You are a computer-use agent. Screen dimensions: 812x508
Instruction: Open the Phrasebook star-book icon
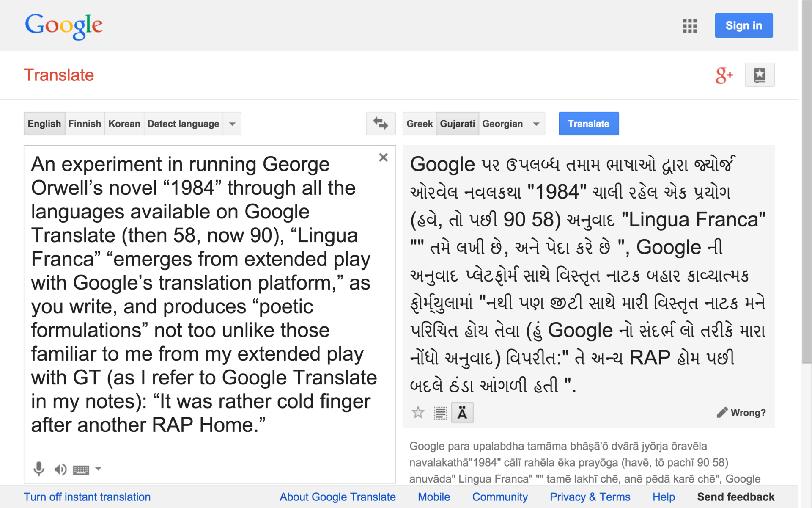[x=760, y=75]
